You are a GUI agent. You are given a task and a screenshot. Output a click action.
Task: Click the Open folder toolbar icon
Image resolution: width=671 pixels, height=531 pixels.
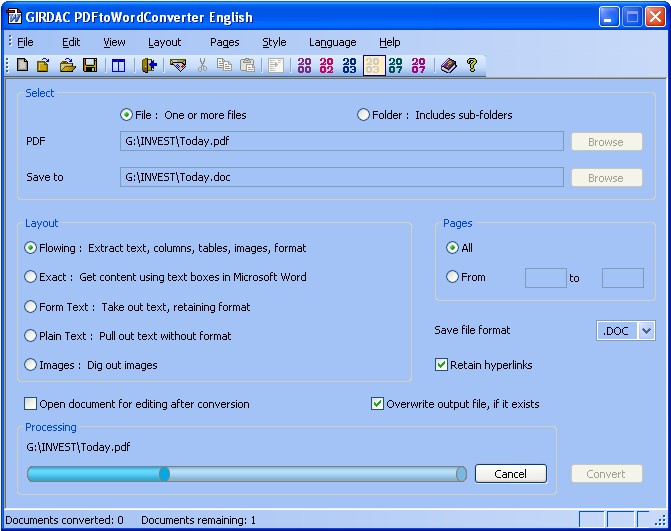(x=67, y=65)
